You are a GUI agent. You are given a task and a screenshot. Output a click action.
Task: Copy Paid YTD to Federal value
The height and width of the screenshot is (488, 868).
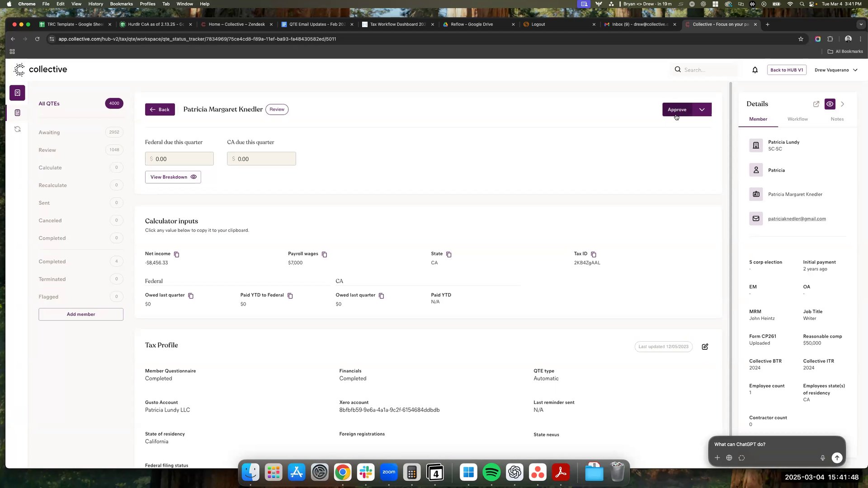click(290, 296)
